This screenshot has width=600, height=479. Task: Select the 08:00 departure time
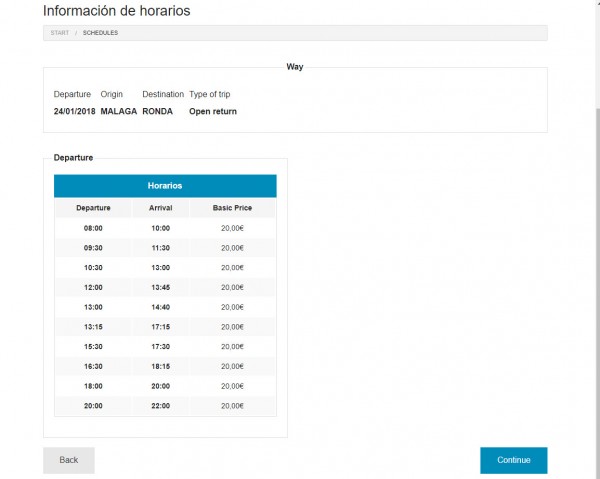pos(93,228)
